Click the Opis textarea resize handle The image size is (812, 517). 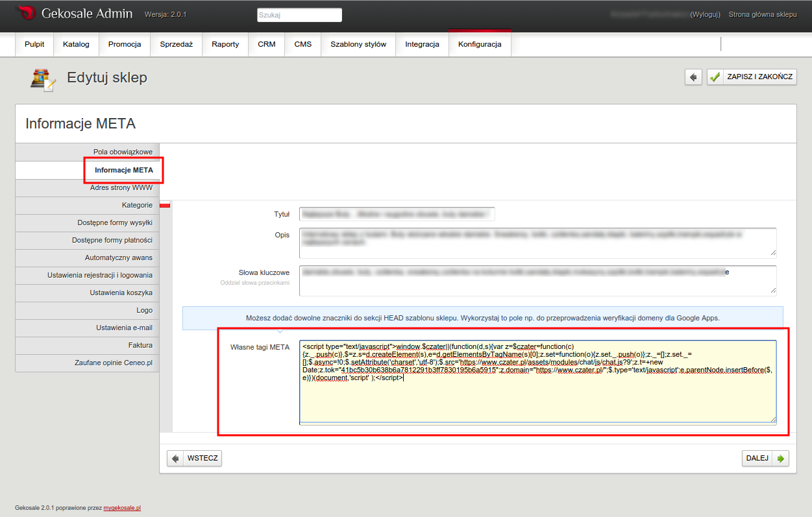point(772,253)
